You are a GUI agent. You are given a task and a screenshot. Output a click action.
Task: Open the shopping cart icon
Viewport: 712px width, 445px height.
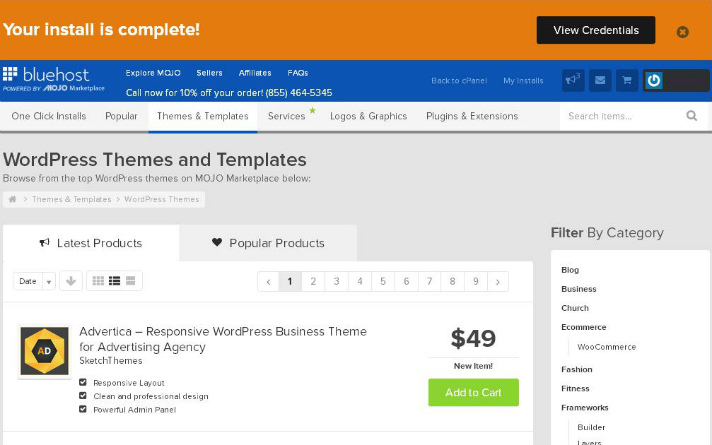point(627,80)
